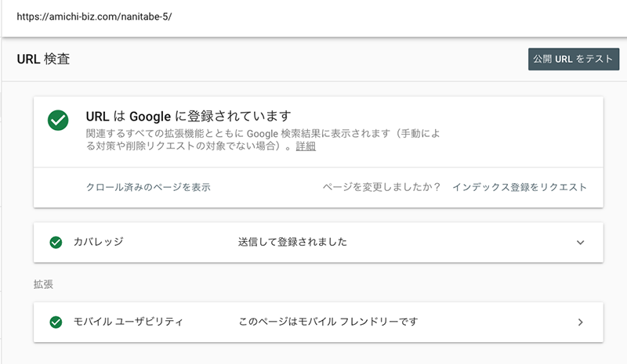Click the 送信して登録されました status text

(292, 242)
